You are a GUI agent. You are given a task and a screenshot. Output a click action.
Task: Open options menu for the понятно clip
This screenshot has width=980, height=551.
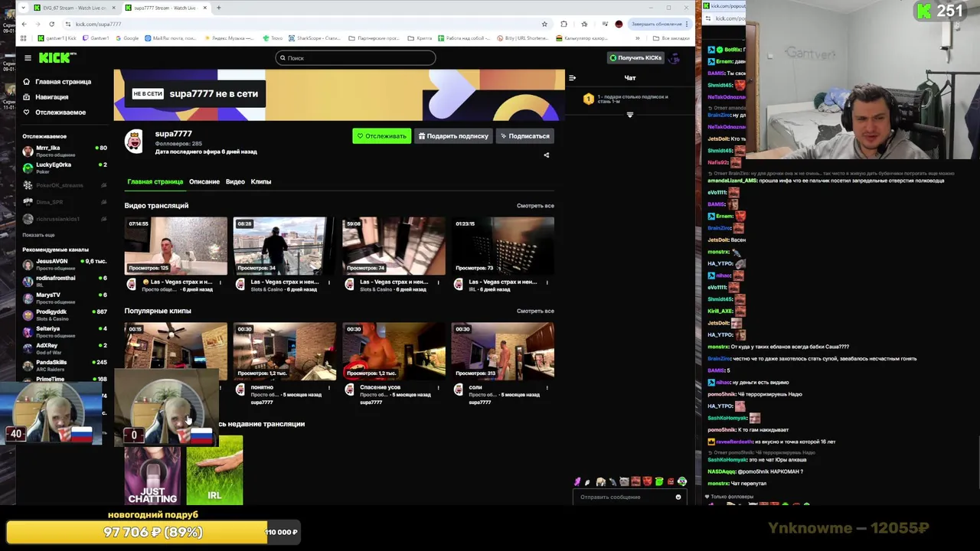(329, 388)
